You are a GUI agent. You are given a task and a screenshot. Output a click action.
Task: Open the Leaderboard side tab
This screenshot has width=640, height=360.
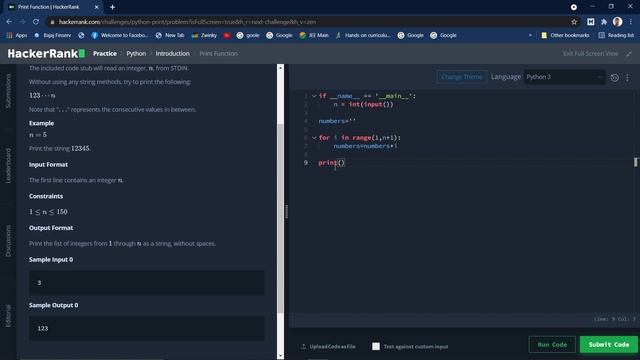pyautogui.click(x=8, y=165)
